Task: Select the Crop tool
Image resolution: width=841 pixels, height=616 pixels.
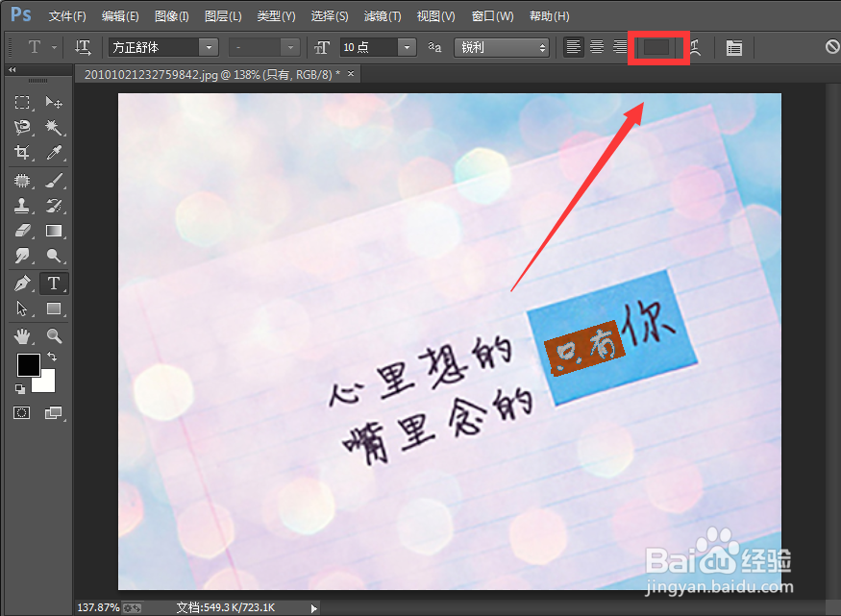Action: [x=22, y=152]
